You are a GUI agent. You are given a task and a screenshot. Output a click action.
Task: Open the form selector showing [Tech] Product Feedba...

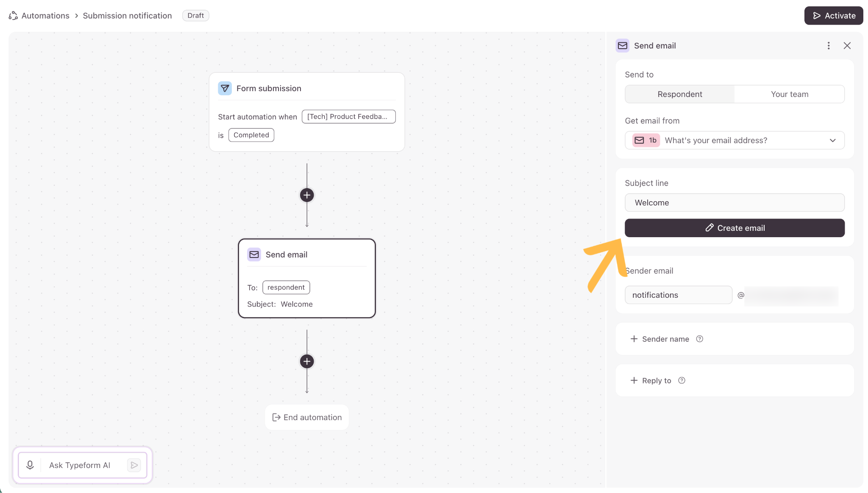coord(349,116)
